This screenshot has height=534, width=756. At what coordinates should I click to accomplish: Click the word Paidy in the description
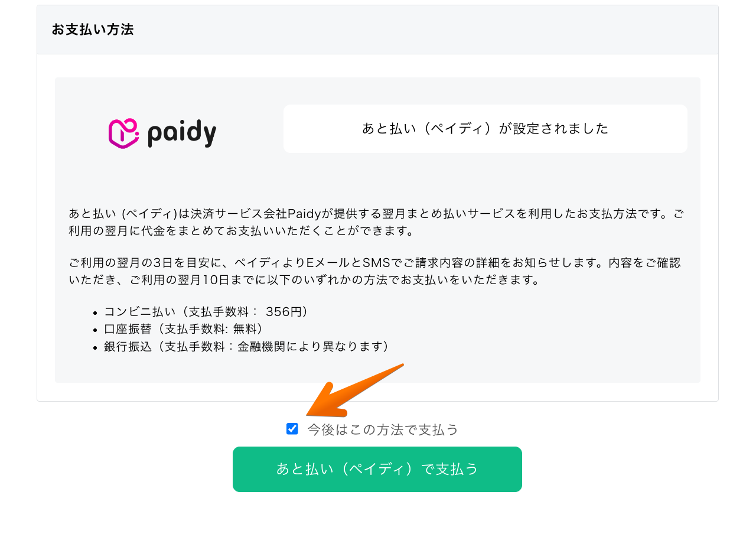point(304,214)
